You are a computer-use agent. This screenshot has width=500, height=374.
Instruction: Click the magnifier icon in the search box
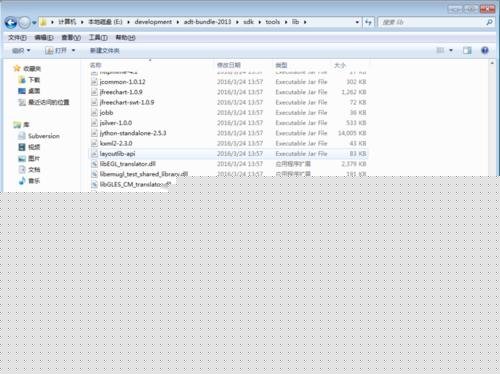489,22
